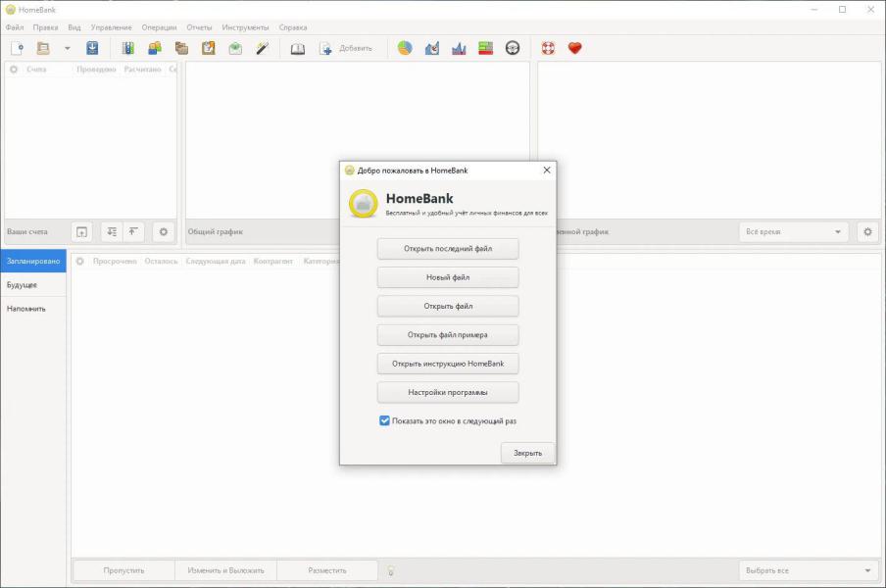The width and height of the screenshot is (886, 588).
Task: Click the gear icon in scheduled list header
Action: point(79,261)
